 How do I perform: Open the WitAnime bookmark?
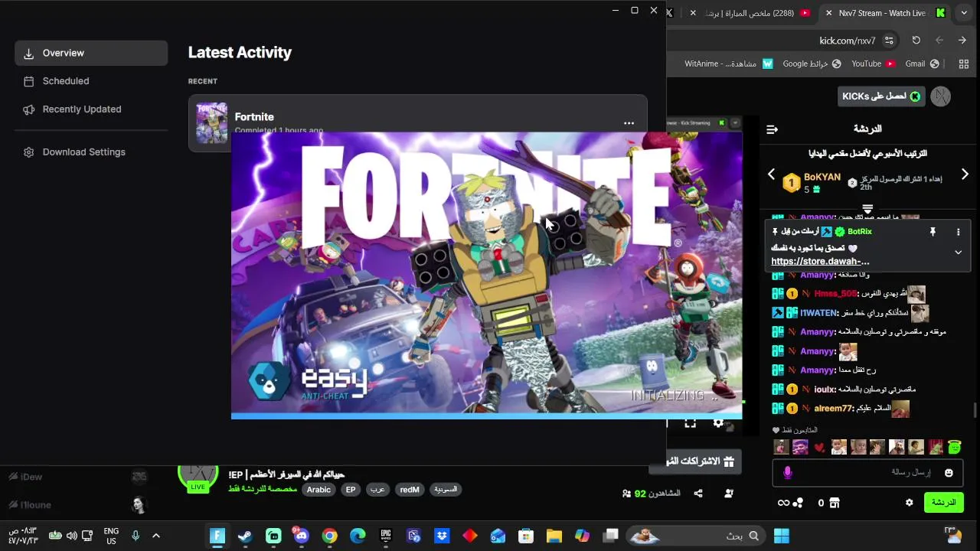point(729,64)
